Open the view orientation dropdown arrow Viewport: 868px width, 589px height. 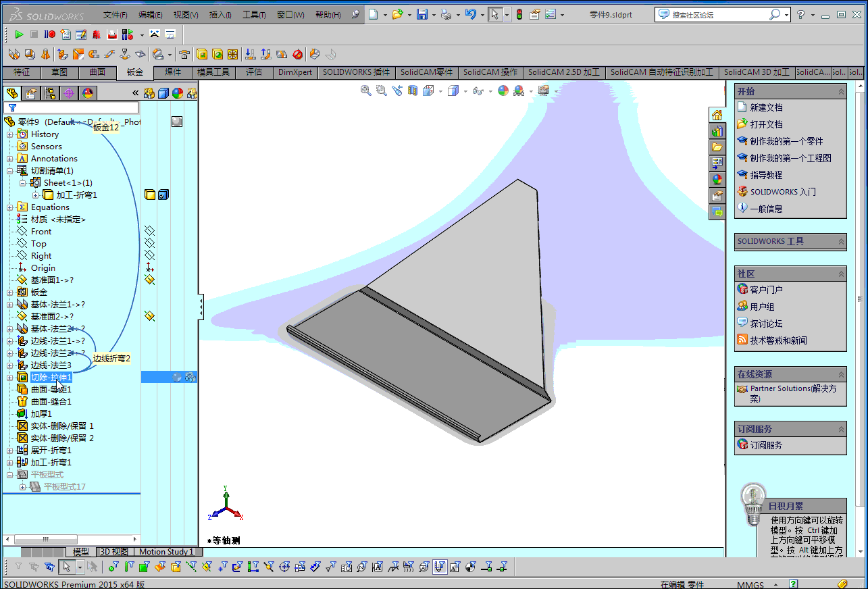point(440,91)
